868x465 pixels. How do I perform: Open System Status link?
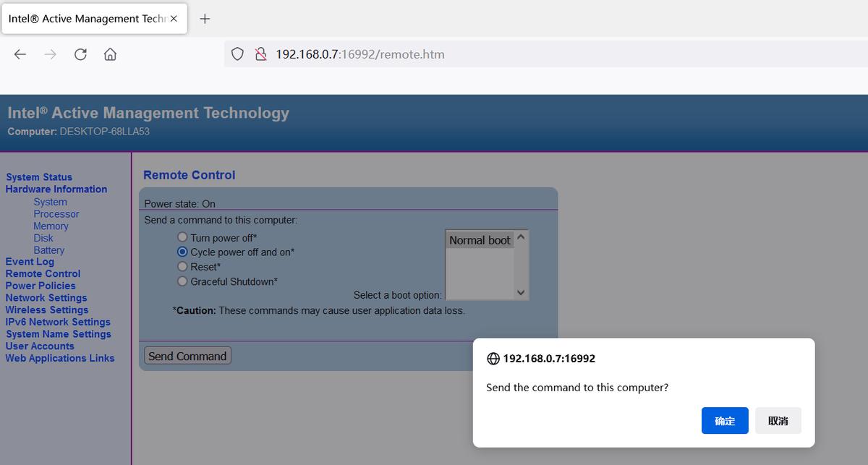(39, 177)
